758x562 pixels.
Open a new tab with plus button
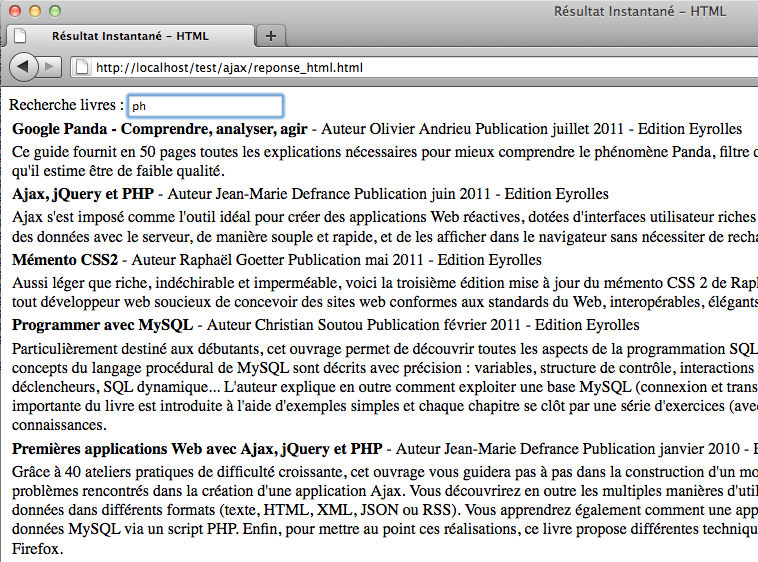coord(270,35)
